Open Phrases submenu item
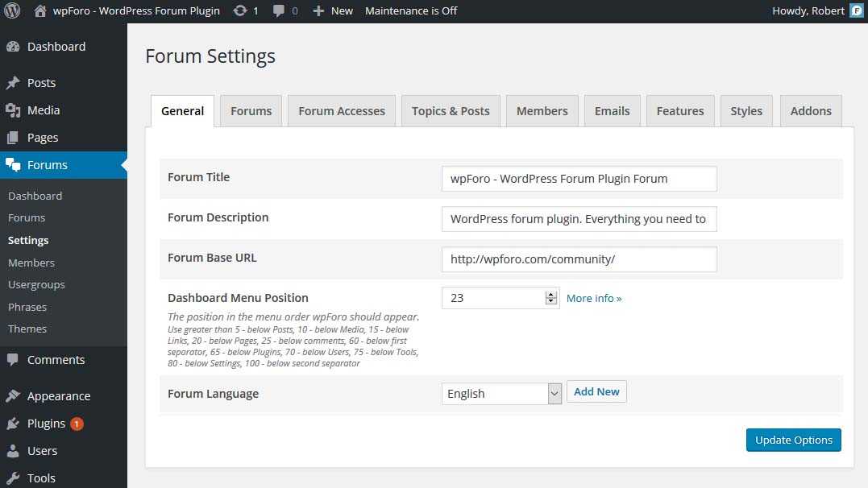Screen dimensions: 868x488 coord(27,307)
